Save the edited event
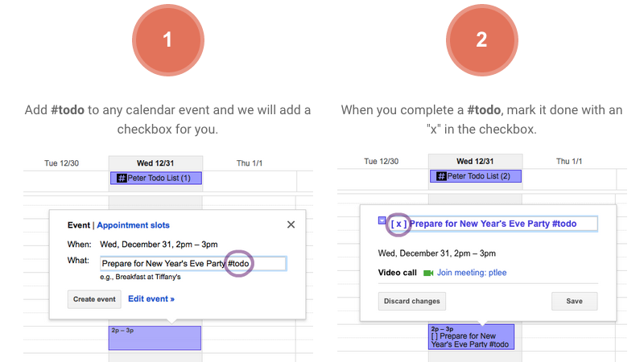 click(574, 301)
